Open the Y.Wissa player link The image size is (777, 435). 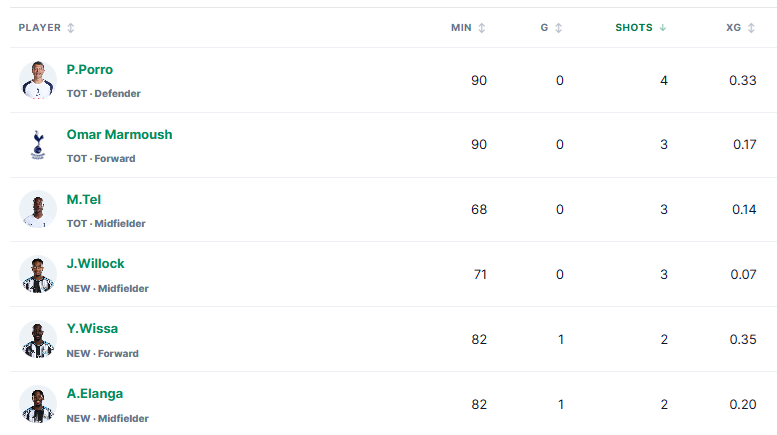92,328
